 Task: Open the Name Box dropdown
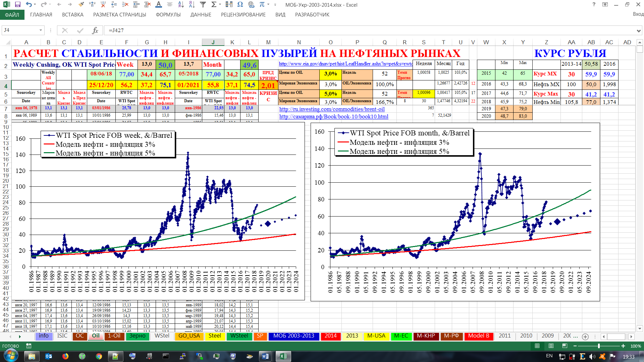(41, 30)
